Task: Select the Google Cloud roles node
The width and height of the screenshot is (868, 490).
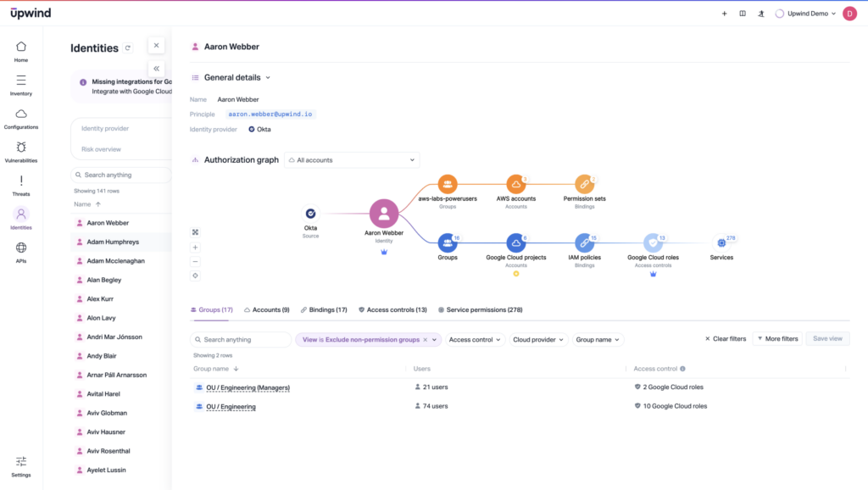Action: pyautogui.click(x=654, y=242)
